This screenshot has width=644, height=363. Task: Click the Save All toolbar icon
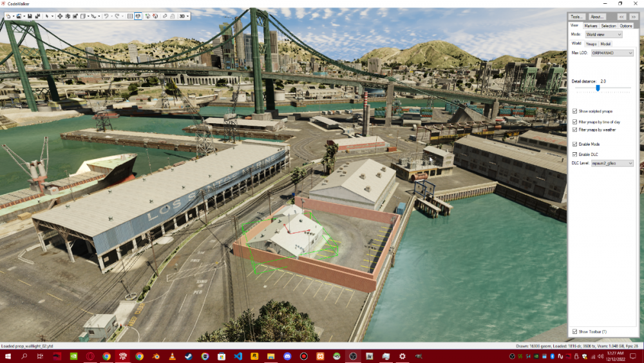pos(37,16)
